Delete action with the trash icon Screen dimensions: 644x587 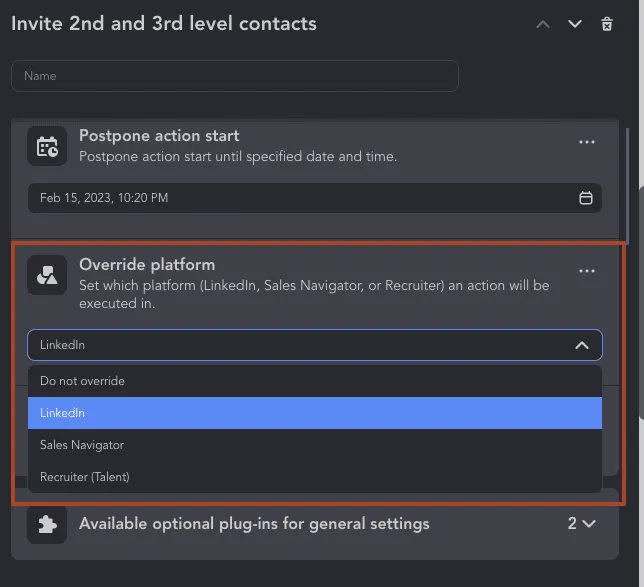[607, 24]
